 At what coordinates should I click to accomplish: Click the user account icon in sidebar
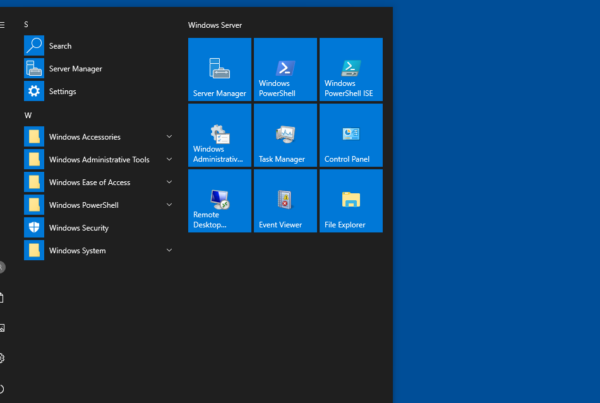[x=2, y=267]
